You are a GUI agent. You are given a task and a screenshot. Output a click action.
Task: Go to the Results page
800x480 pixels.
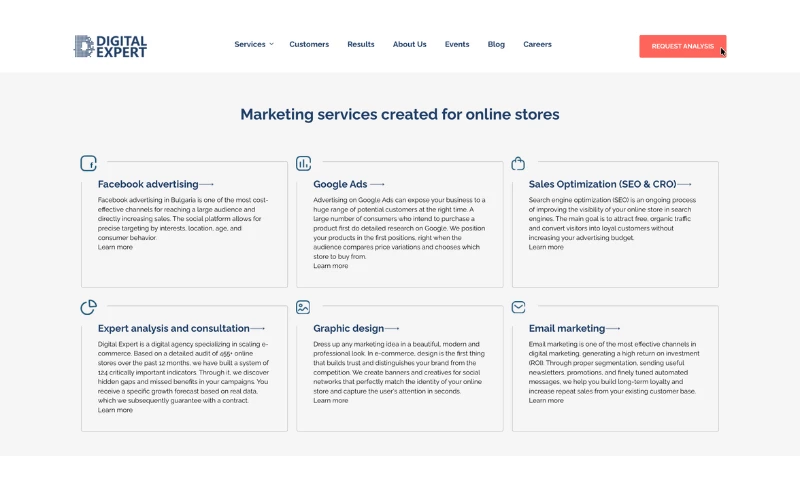point(361,44)
